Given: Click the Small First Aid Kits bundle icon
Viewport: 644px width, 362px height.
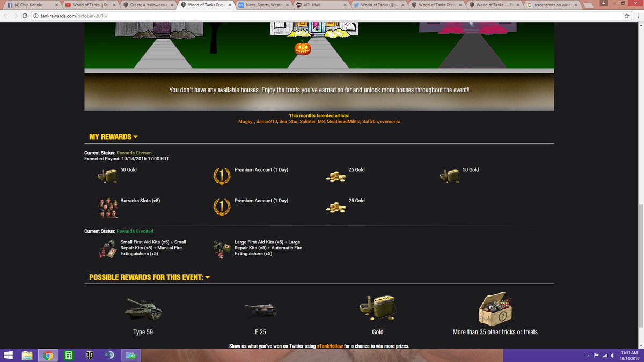Looking at the screenshot, I should [107, 249].
